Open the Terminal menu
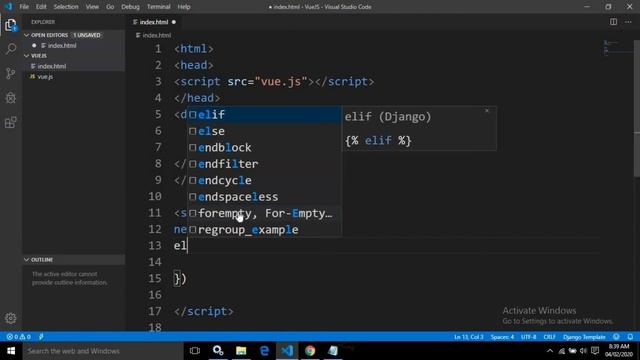 pos(158,7)
